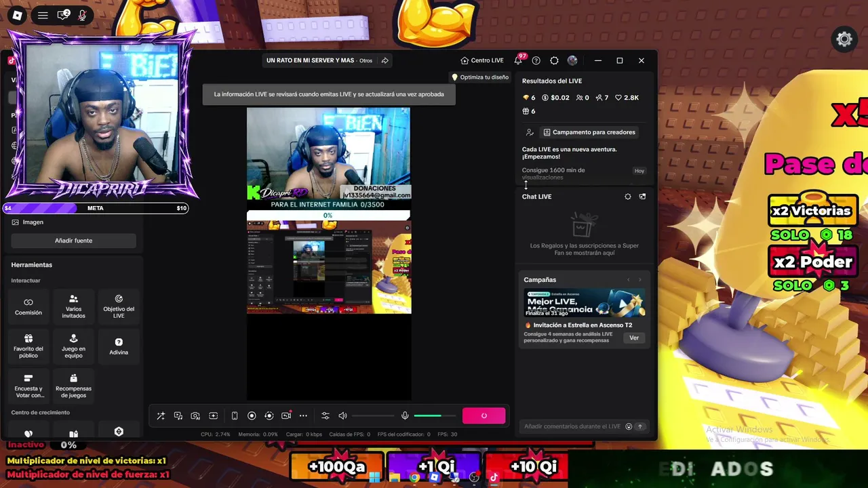The height and width of the screenshot is (488, 868).
Task: Click the +100Qa reward button in Roblox
Action: point(337,466)
